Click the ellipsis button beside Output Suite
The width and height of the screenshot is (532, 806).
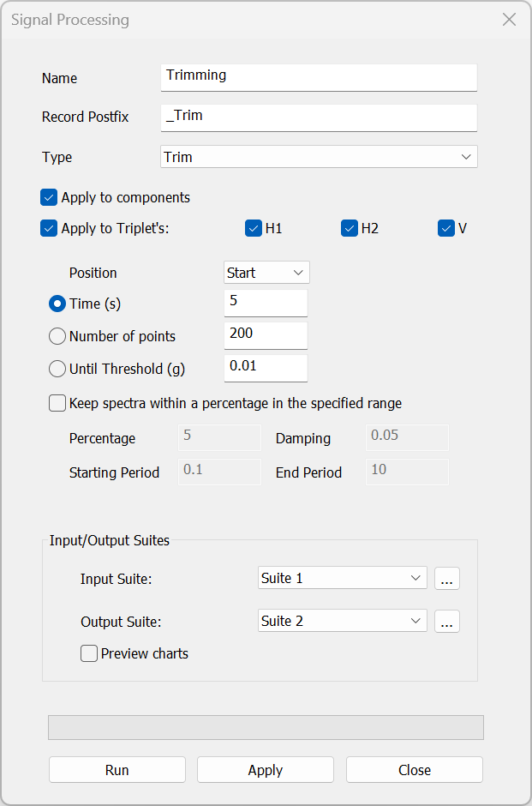[446, 622]
